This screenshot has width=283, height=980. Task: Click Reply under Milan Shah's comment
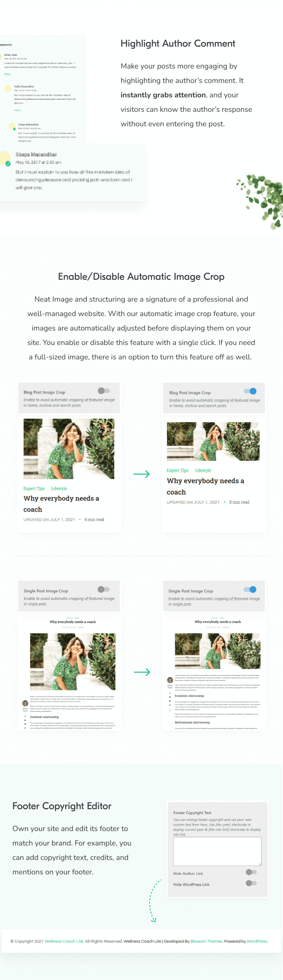[7, 74]
